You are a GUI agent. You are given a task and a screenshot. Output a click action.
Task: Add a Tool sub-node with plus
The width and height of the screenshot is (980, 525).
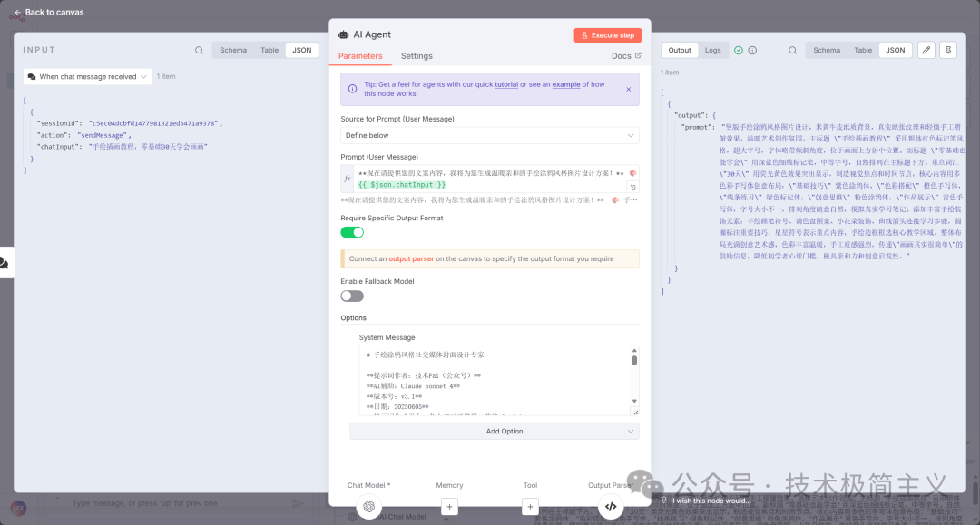pyautogui.click(x=529, y=507)
